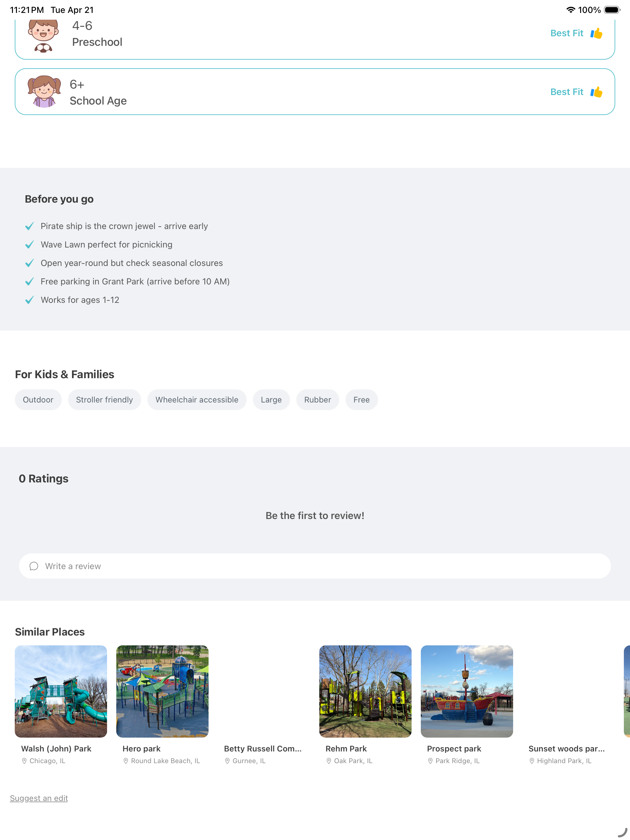Tap the speech bubble icon in review field
630x840 pixels.
pos(34,566)
